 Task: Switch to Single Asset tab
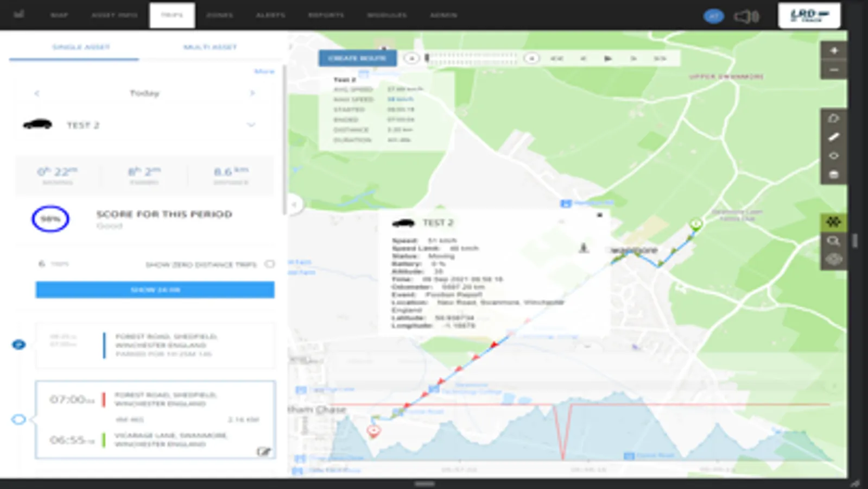point(81,47)
